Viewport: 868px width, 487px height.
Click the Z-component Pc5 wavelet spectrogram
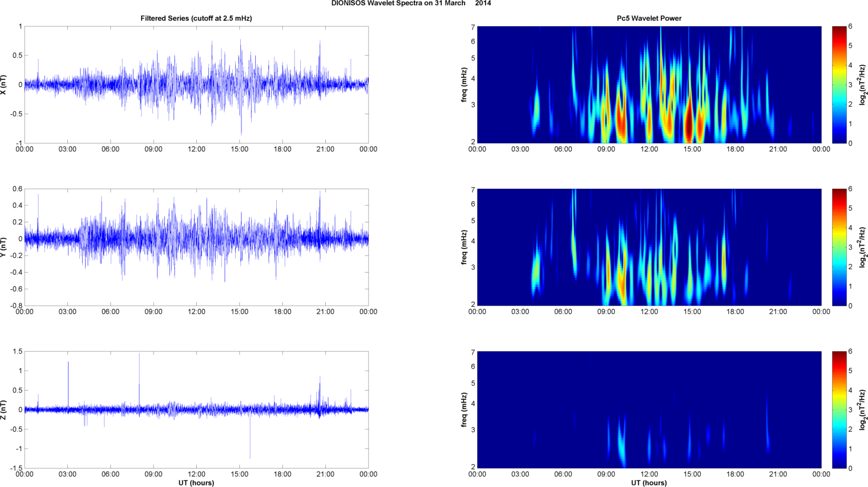(x=649, y=409)
